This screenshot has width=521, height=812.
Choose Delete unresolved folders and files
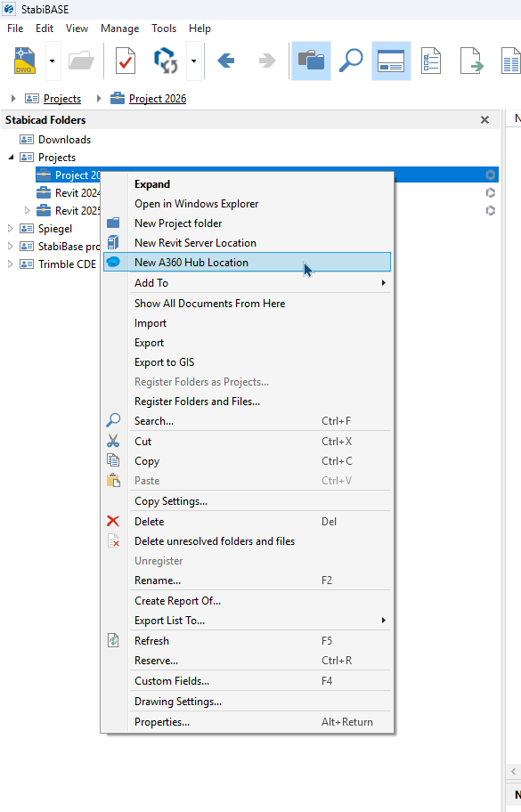tap(247, 541)
